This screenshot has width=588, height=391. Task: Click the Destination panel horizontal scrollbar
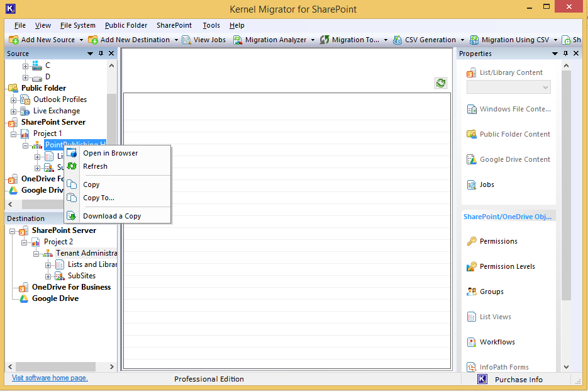[x=55, y=366]
